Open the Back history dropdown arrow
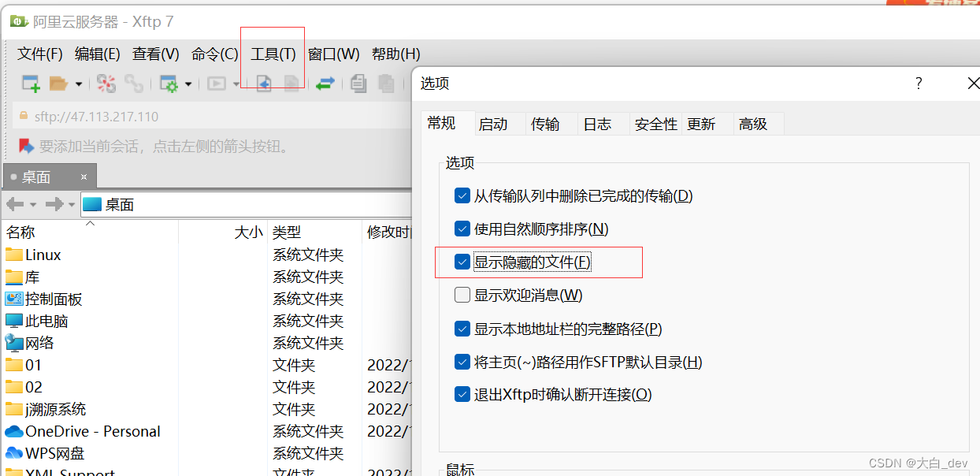The height and width of the screenshot is (476, 980). (33, 205)
